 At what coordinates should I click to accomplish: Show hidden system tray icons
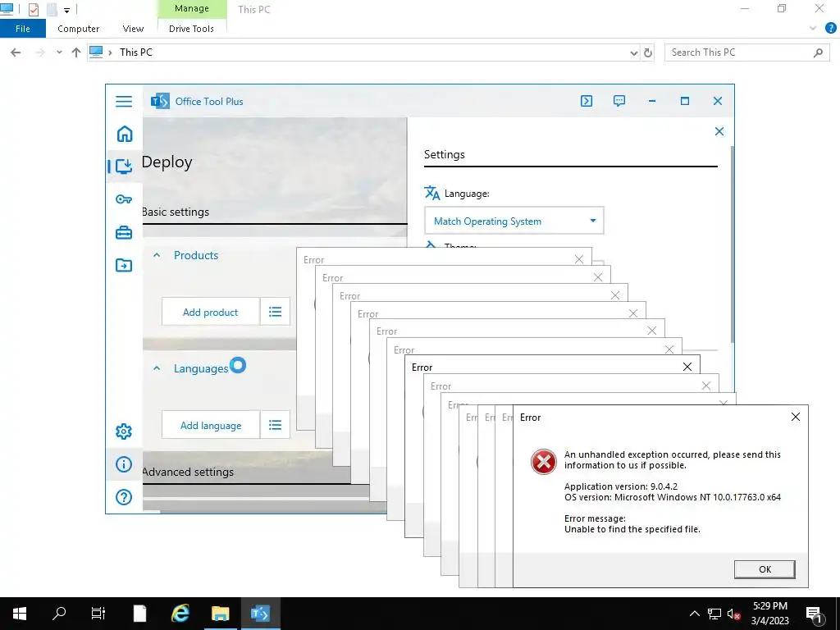[x=694, y=614]
